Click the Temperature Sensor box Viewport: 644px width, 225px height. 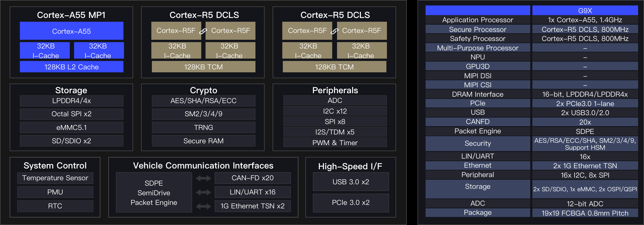pyautogui.click(x=55, y=178)
